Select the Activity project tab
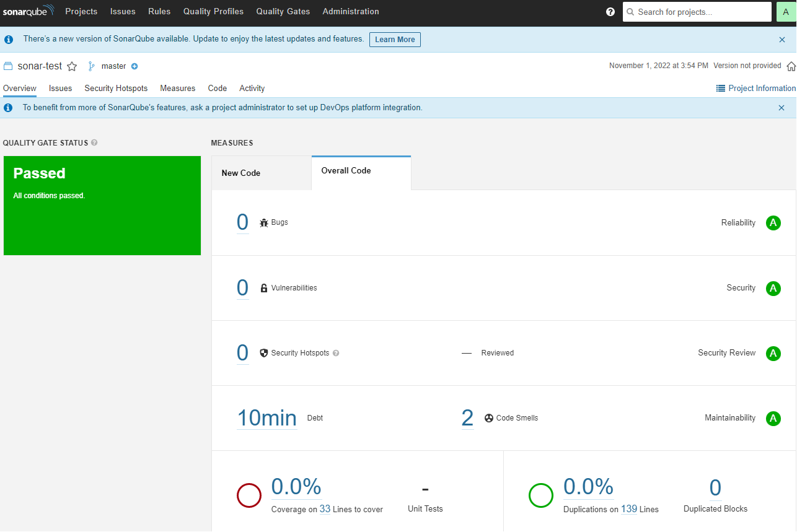 point(252,89)
